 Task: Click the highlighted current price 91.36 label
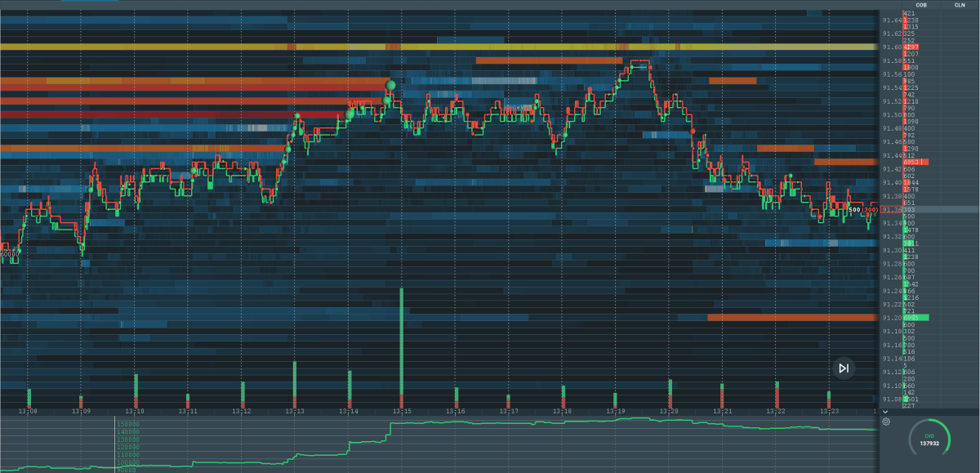point(890,210)
